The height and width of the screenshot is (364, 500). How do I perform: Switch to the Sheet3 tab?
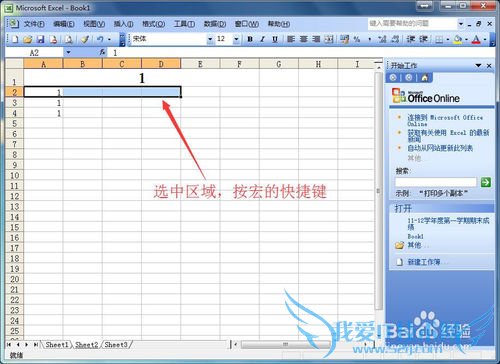(x=116, y=345)
